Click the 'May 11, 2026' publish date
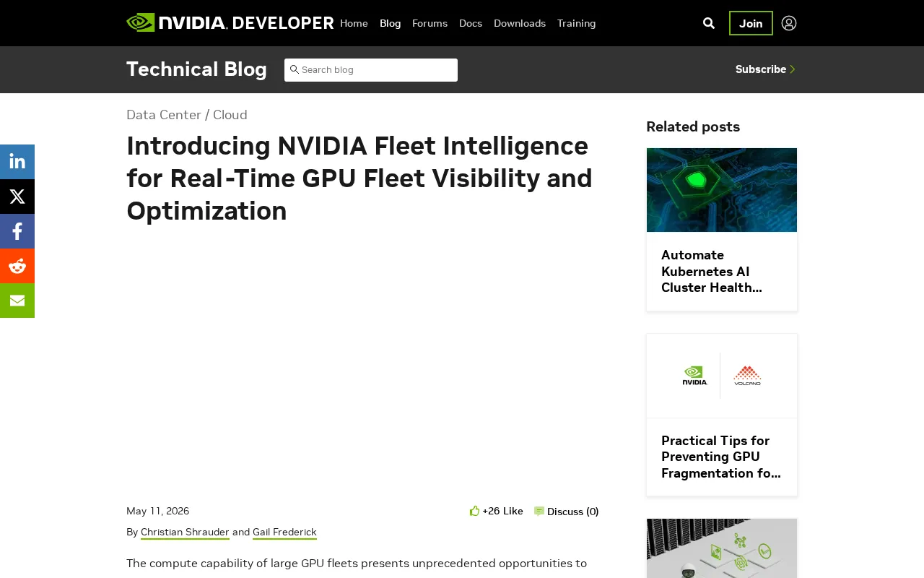This screenshot has width=924, height=578. (158, 511)
